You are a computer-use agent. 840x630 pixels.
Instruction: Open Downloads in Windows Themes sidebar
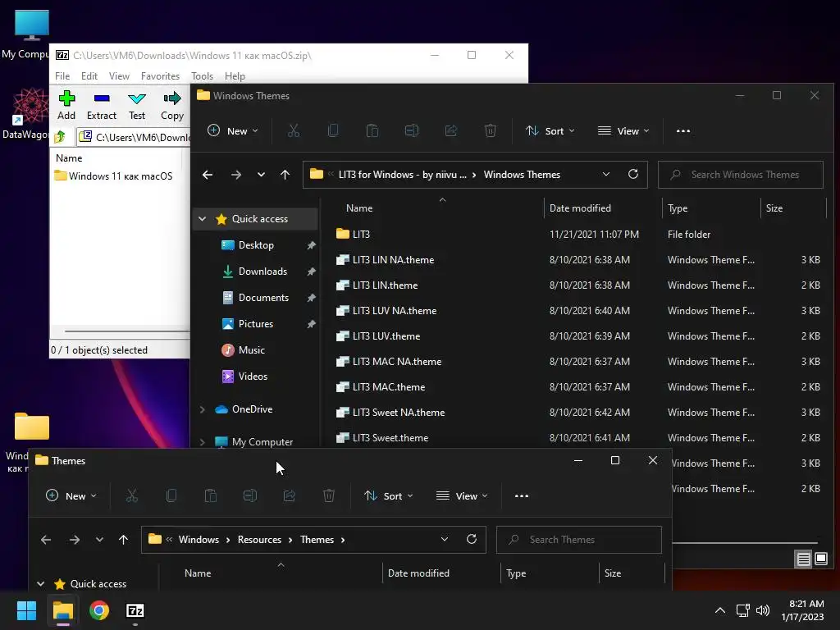[262, 271]
